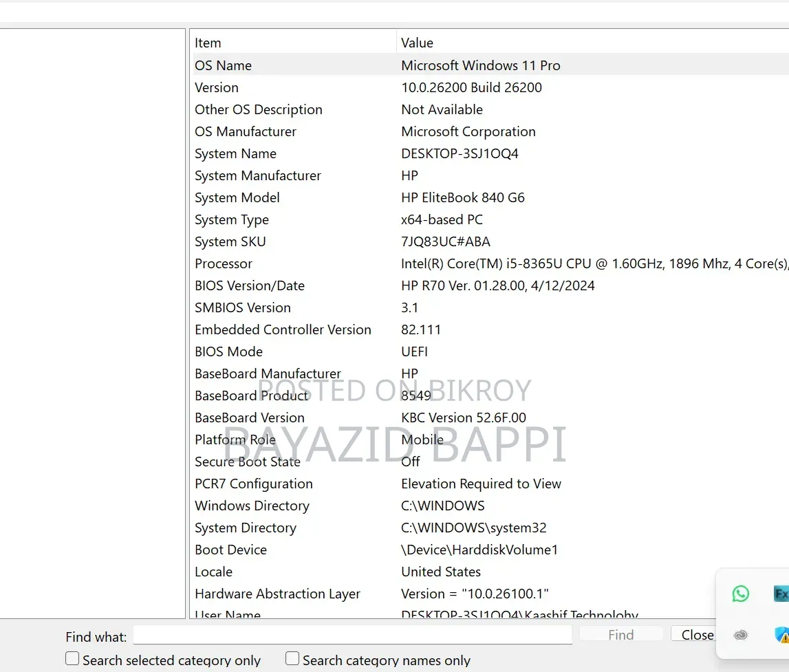Click HP value in BaseBoard Manufacturer row
Screen dimensions: 789x672
click(409, 373)
